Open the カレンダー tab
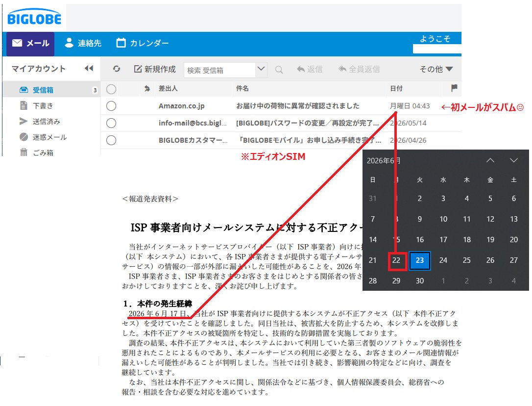This screenshot has height=406, width=532. tap(143, 43)
